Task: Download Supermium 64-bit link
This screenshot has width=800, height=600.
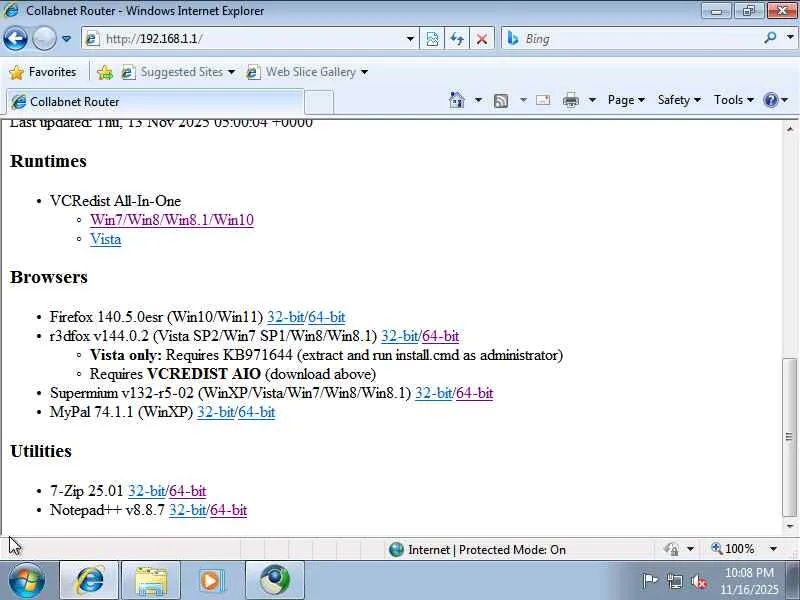Action: 474,393
